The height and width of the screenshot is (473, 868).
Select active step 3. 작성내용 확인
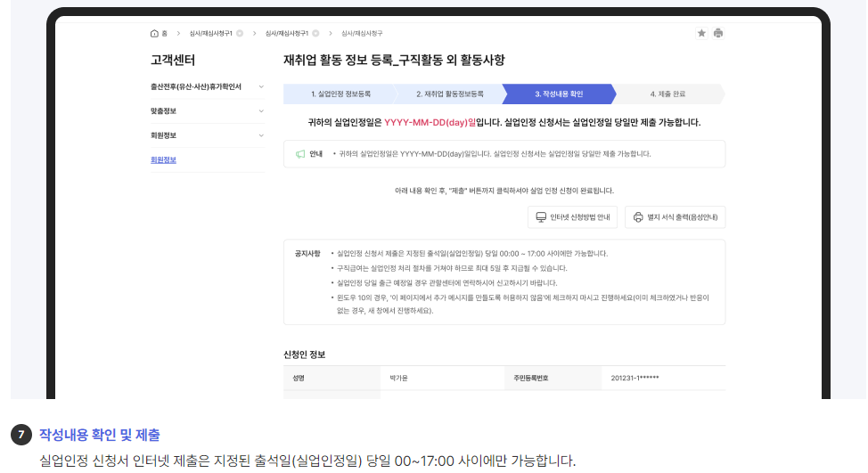[559, 94]
